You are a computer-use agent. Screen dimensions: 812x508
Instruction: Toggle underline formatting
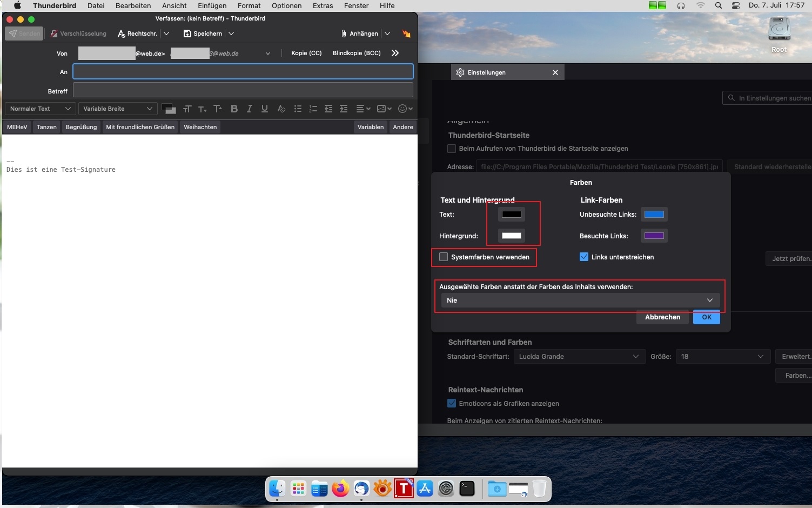click(265, 109)
